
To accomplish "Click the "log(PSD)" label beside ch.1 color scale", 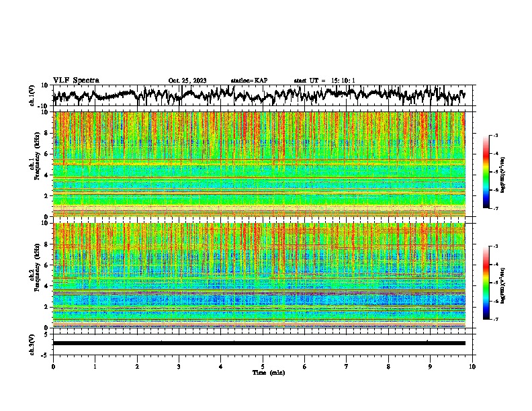I will [503, 175].
